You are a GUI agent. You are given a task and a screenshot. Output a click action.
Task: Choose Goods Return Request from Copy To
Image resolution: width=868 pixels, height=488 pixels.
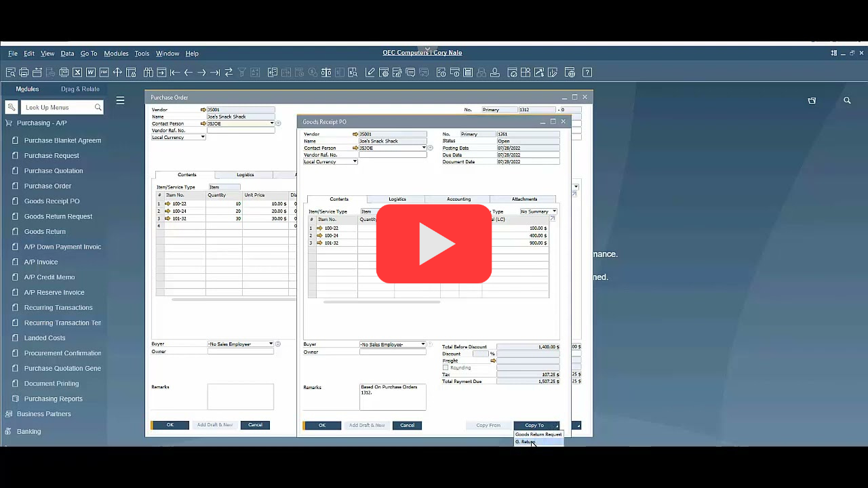coord(538,434)
